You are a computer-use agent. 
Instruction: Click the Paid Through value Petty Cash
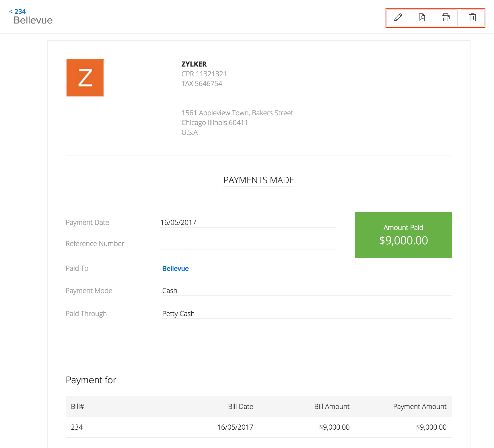point(178,313)
